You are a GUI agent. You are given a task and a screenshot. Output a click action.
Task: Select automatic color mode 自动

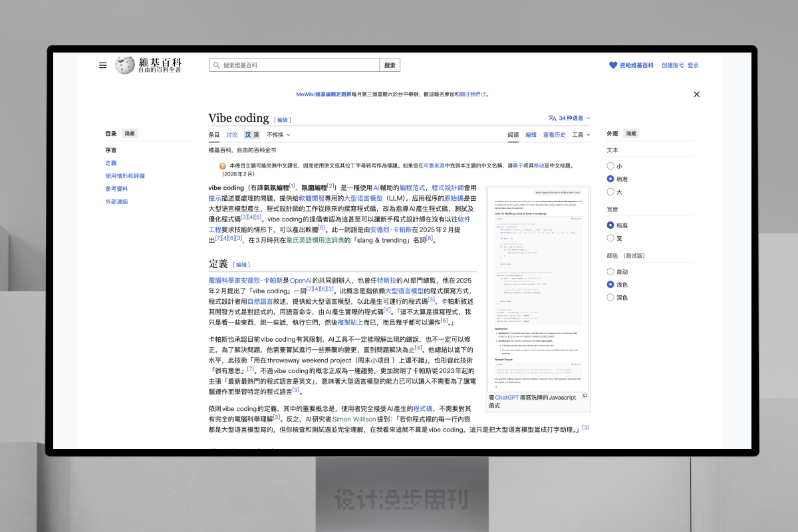pos(610,271)
